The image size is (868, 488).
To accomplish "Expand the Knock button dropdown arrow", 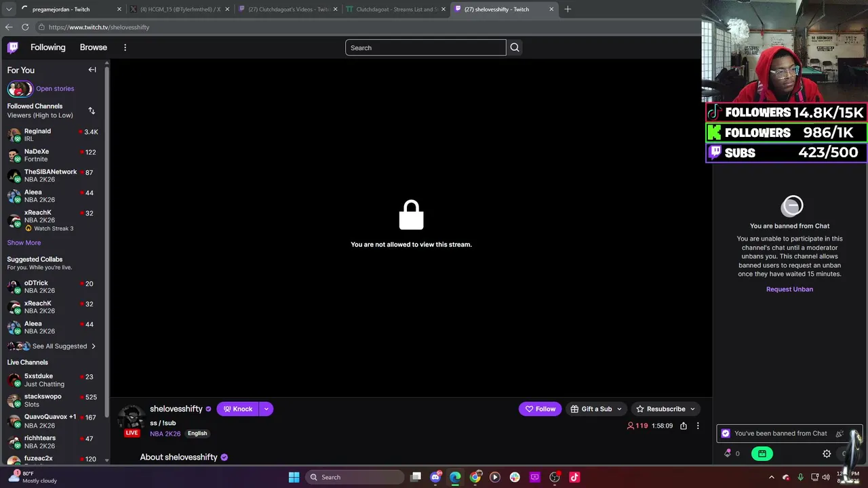I will pos(266,409).
